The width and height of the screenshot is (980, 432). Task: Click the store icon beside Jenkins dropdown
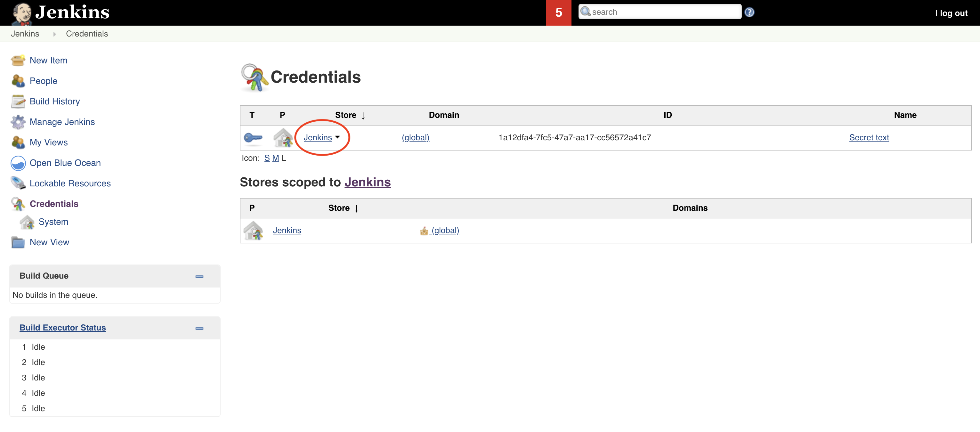click(x=283, y=137)
